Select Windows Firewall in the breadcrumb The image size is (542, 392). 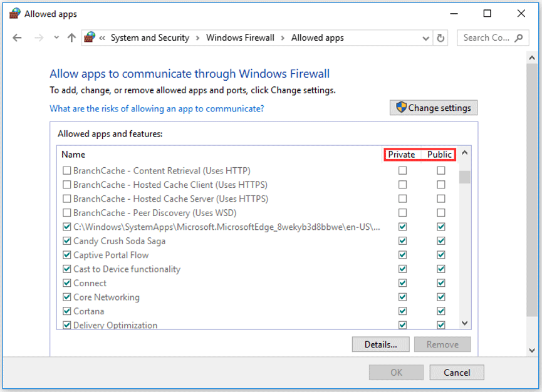(x=240, y=38)
